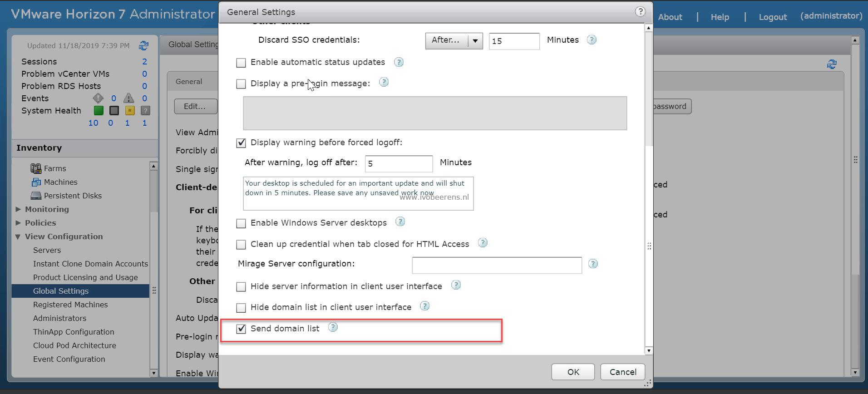The width and height of the screenshot is (868, 394).
Task: Check Clean up credential for HTML Access
Action: point(241,245)
